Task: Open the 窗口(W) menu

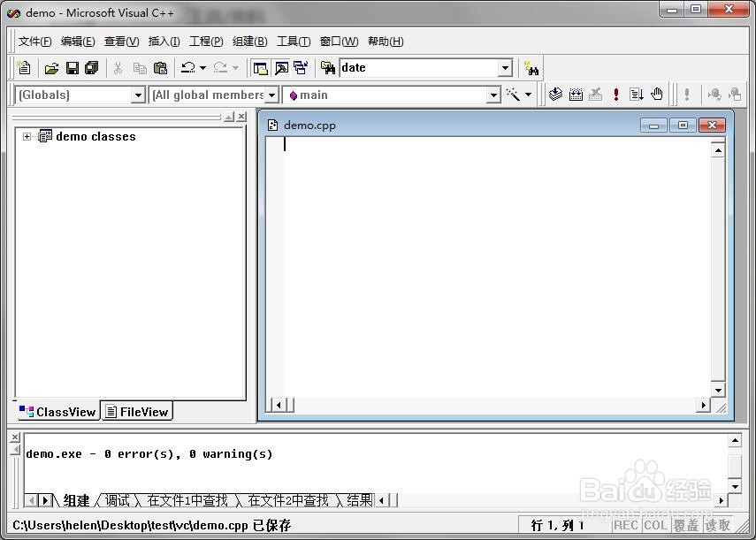Action: [x=339, y=42]
